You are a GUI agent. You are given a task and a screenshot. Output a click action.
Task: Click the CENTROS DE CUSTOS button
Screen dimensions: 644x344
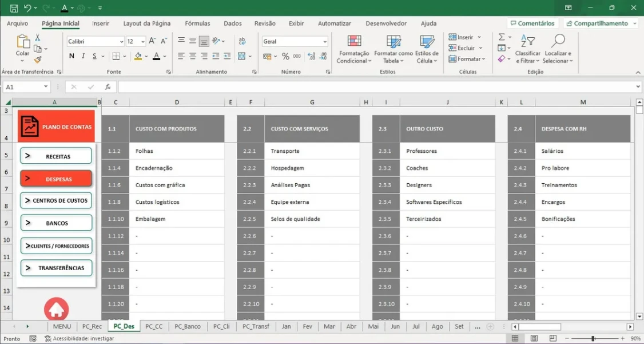pyautogui.click(x=56, y=201)
